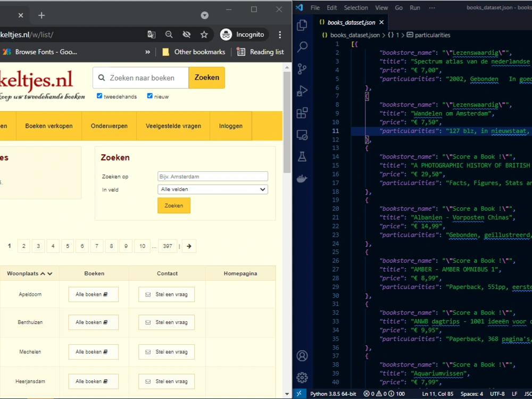
Task: Uncheck the tweedehands checkbox
Action: 99,96
